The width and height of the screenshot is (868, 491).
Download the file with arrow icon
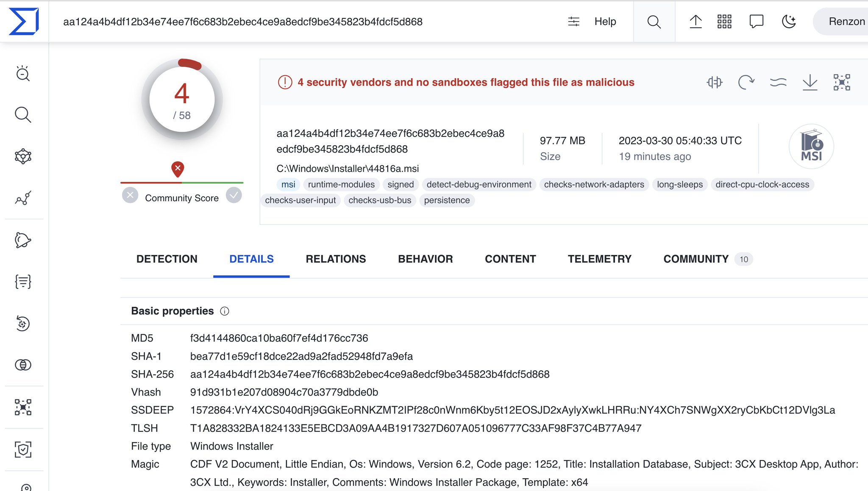(810, 82)
